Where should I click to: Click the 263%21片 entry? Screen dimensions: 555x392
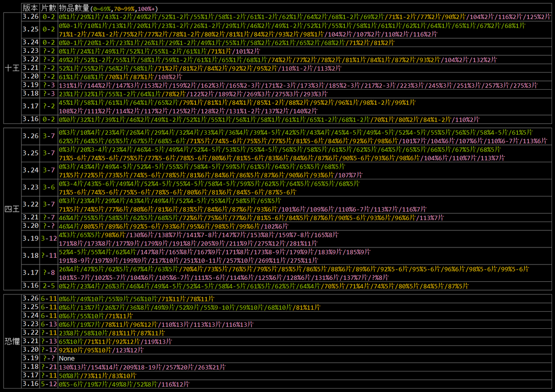[211, 367]
